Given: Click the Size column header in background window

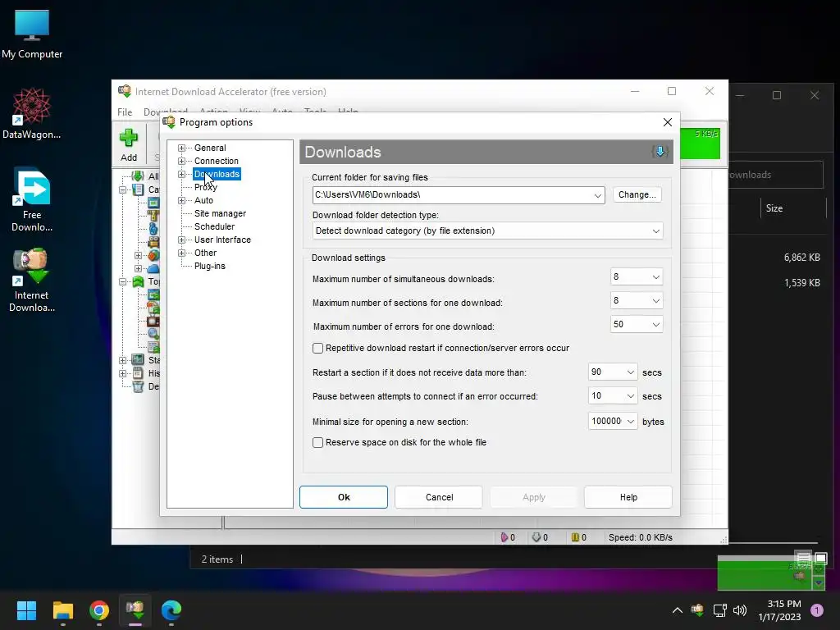Looking at the screenshot, I should click(774, 208).
